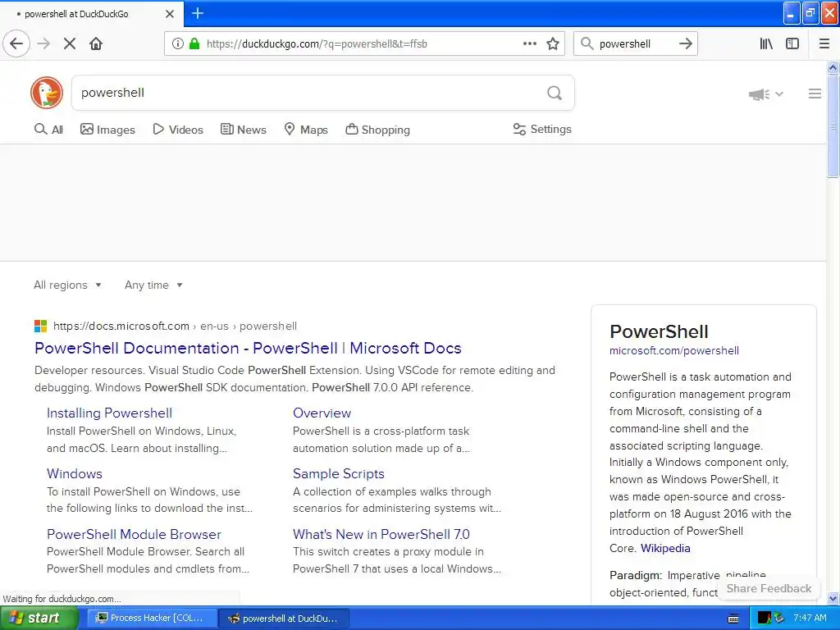Click PowerShell heading in info panel

[x=659, y=331]
